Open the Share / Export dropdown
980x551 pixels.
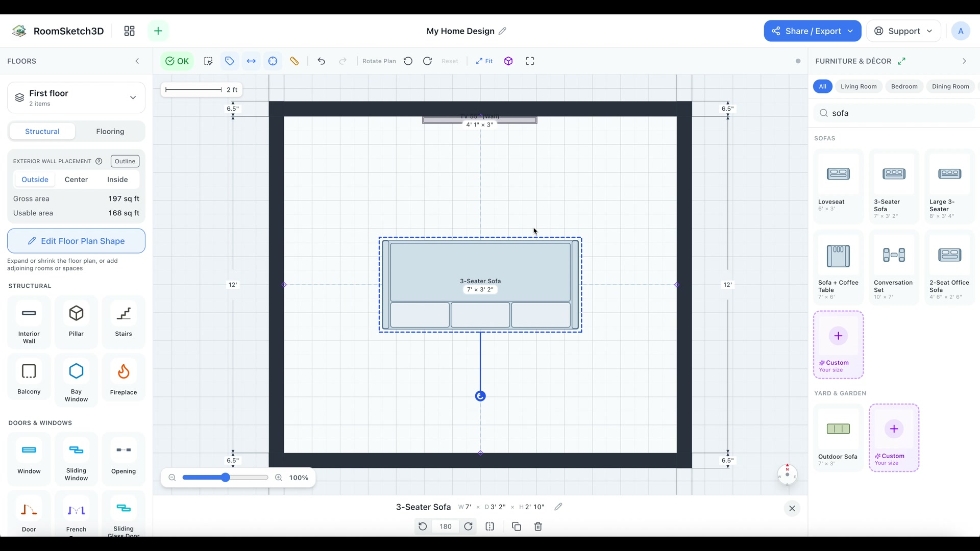[x=813, y=31]
